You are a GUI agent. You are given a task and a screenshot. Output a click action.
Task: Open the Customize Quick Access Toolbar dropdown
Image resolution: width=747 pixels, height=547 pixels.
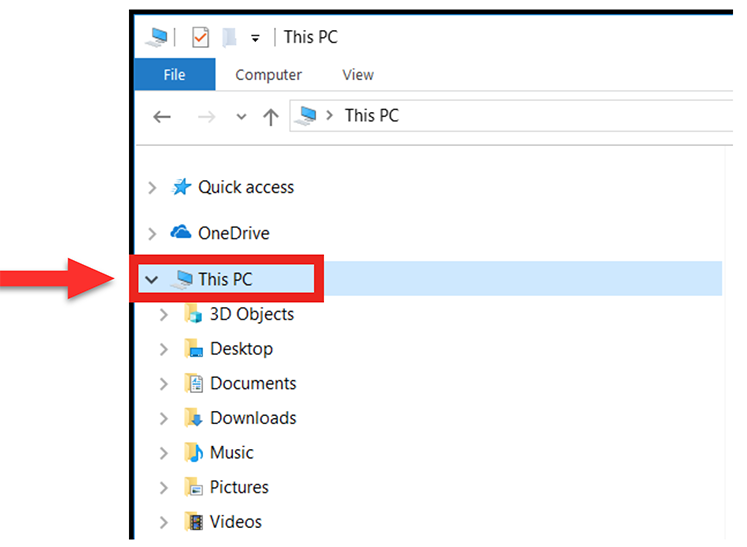255,38
